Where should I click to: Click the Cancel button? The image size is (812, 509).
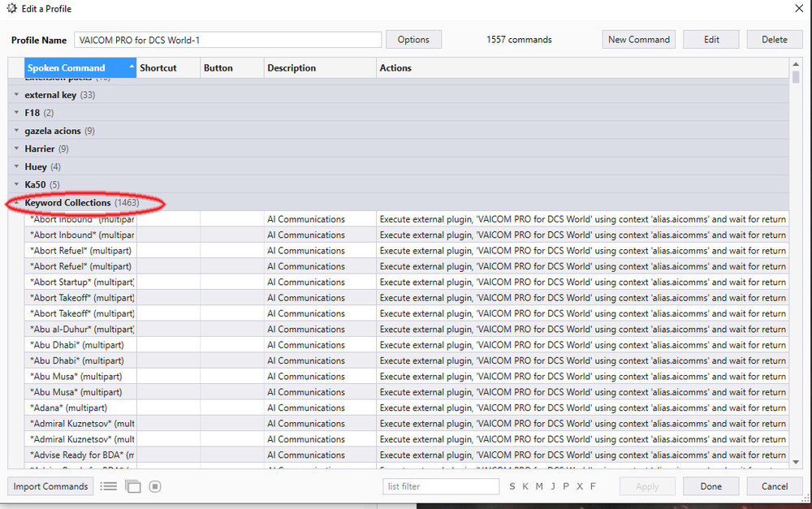tap(774, 486)
